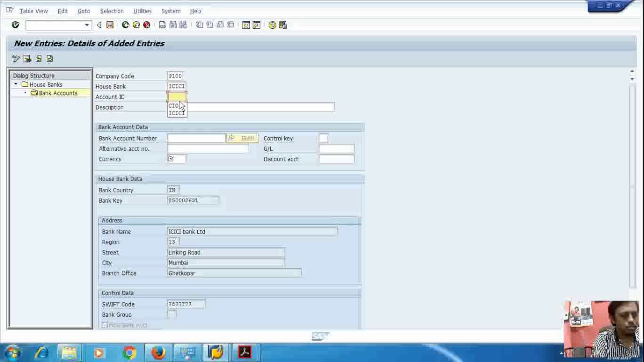Click the Control key field
The image size is (644, 362).
[x=324, y=138]
